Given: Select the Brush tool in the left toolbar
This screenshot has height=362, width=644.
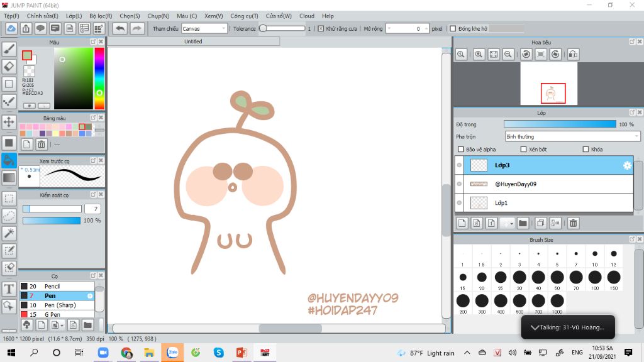Looking at the screenshot, I should tap(9, 49).
